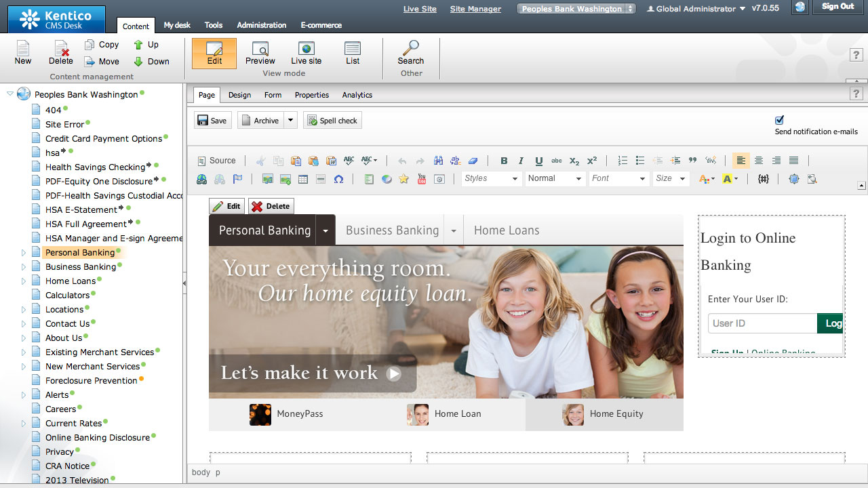
Task: Open the find dialog in the editor
Action: point(438,161)
